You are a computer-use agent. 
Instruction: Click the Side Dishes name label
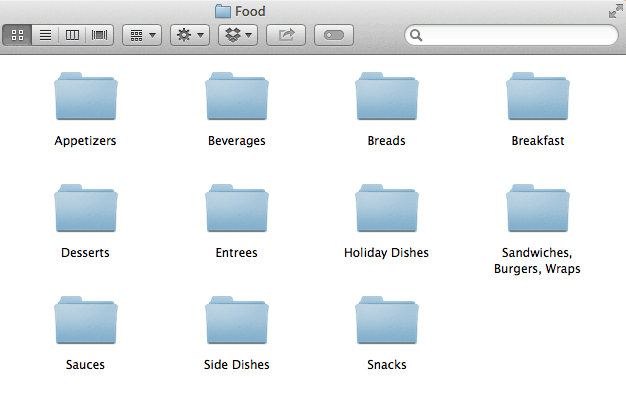237,365
